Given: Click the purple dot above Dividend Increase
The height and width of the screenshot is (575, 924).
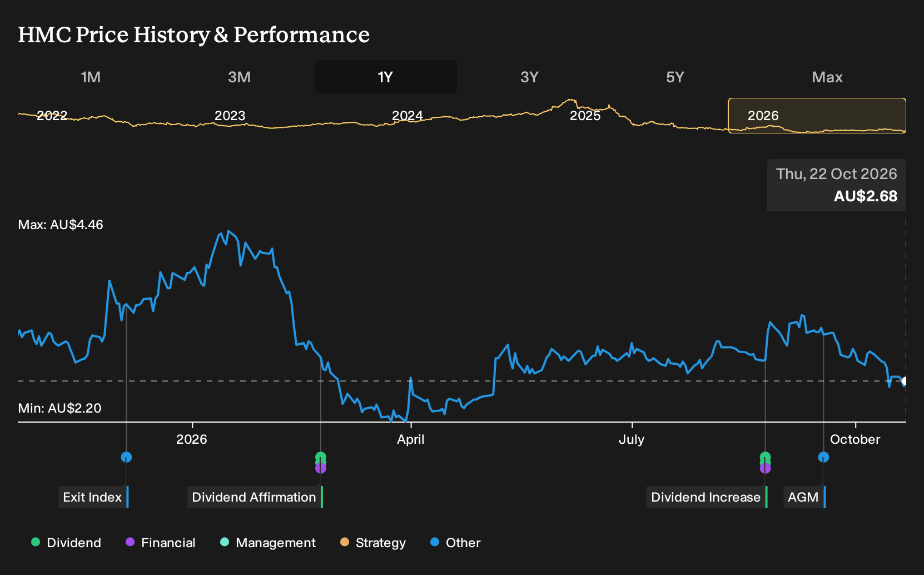Looking at the screenshot, I should (x=766, y=468).
